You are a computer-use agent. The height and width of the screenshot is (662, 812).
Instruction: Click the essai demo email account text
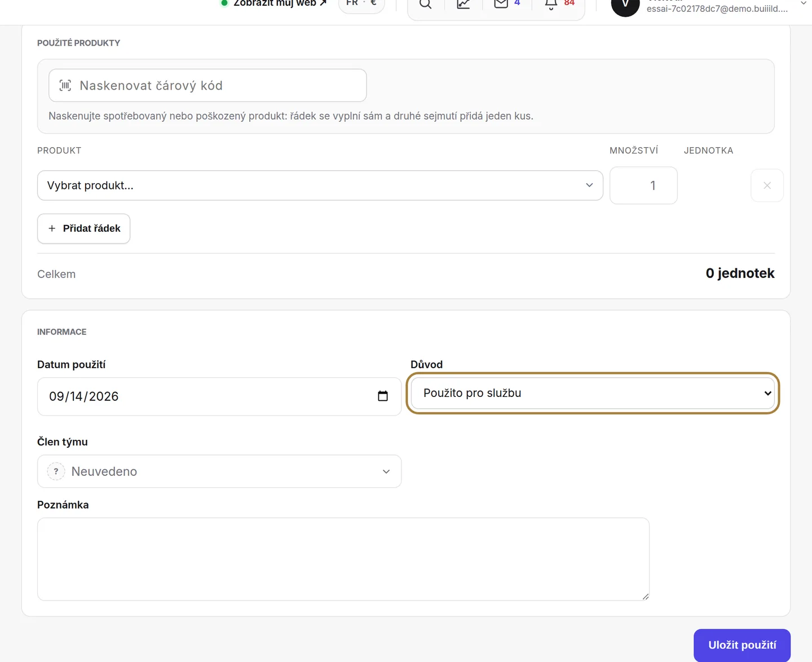(x=717, y=8)
